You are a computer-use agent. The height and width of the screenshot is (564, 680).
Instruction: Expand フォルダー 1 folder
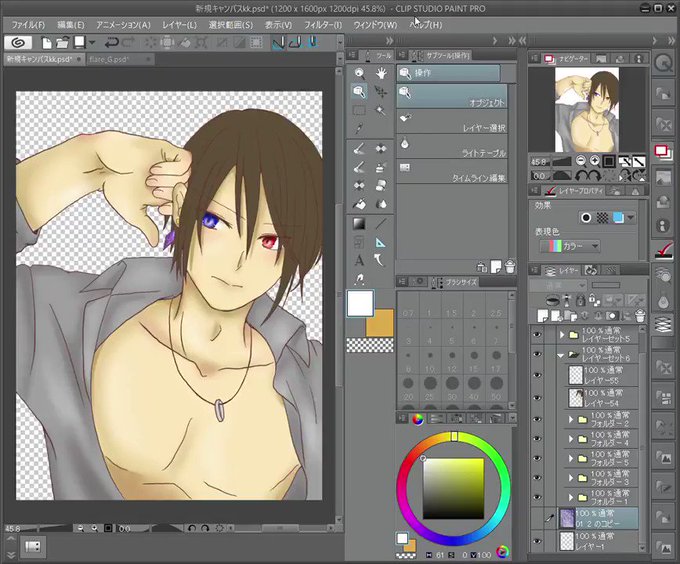tap(571, 497)
